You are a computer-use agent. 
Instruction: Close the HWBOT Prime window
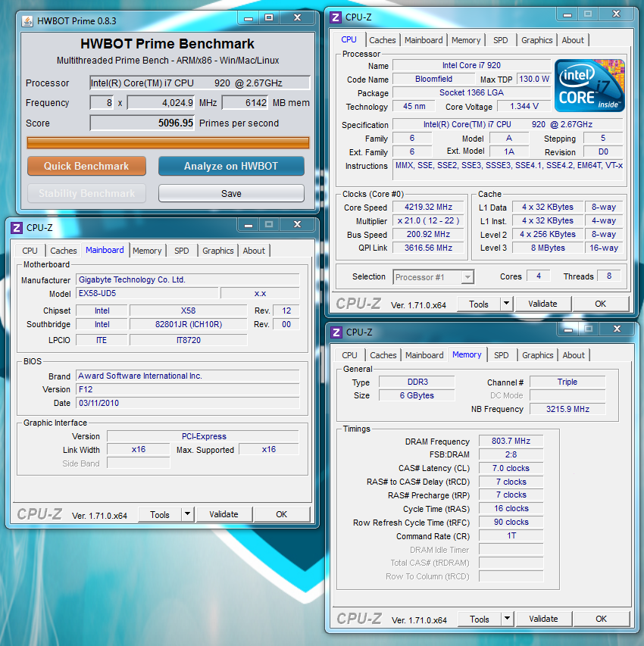coord(297,18)
